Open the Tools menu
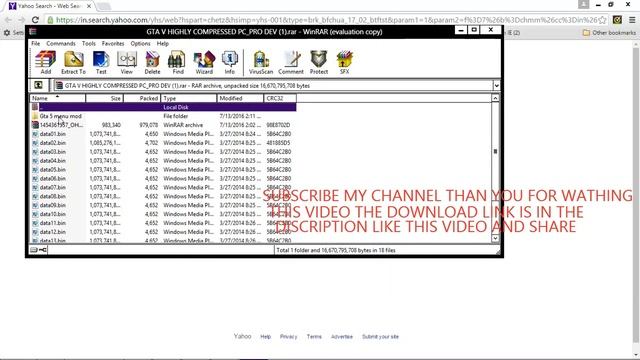The width and height of the screenshot is (640, 360). pyautogui.click(x=89, y=43)
